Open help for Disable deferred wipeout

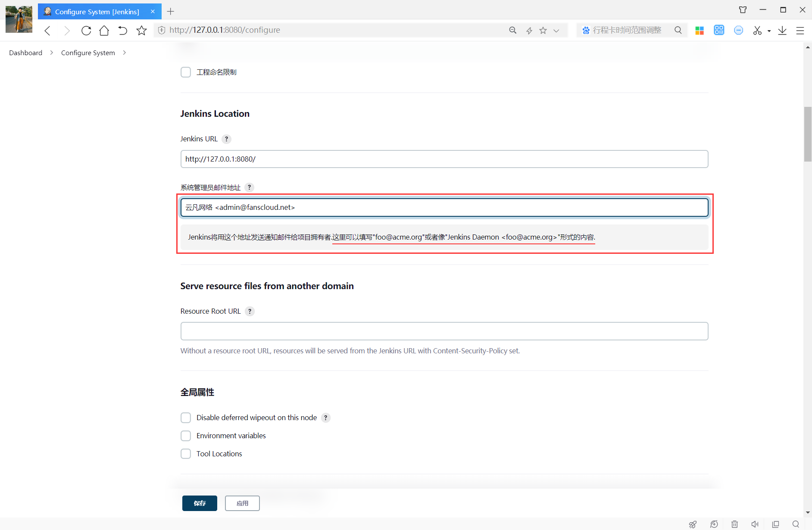point(326,418)
